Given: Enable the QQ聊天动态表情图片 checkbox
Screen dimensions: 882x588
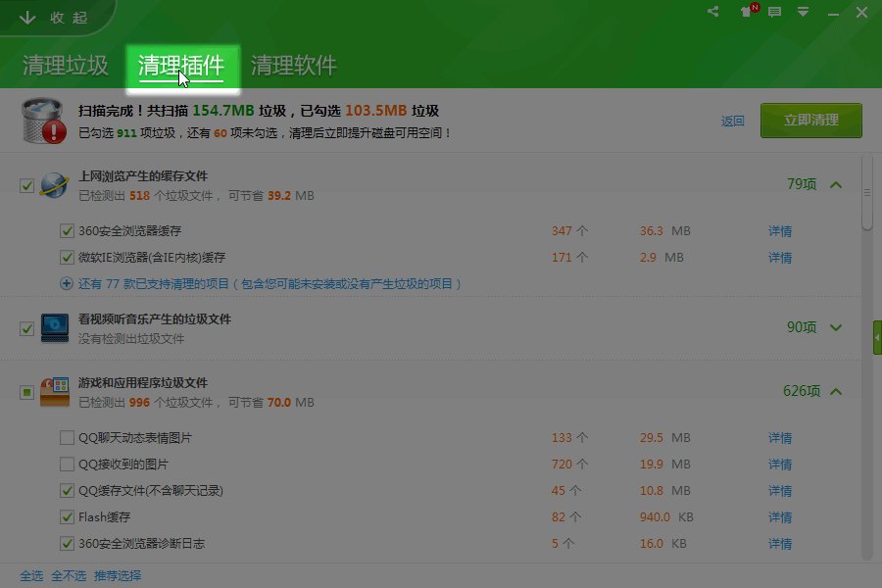Looking at the screenshot, I should pos(66,437).
